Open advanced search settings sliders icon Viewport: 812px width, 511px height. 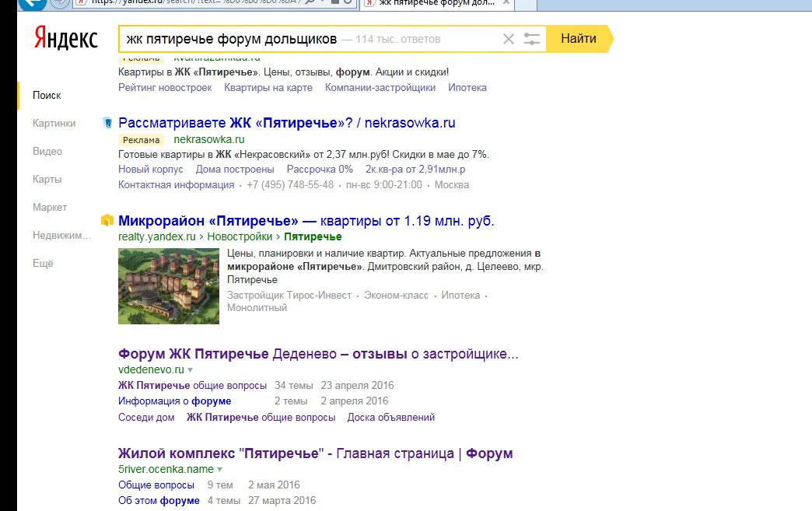[x=531, y=39]
